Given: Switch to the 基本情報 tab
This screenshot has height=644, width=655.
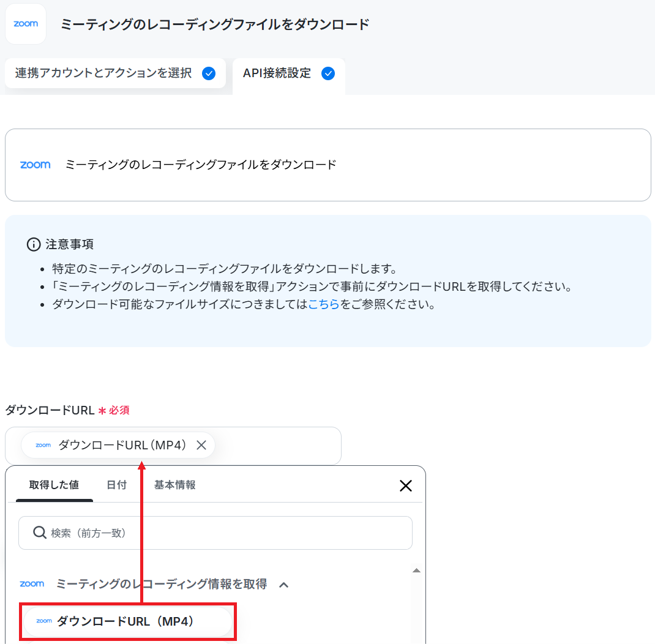Looking at the screenshot, I should pos(175,485).
